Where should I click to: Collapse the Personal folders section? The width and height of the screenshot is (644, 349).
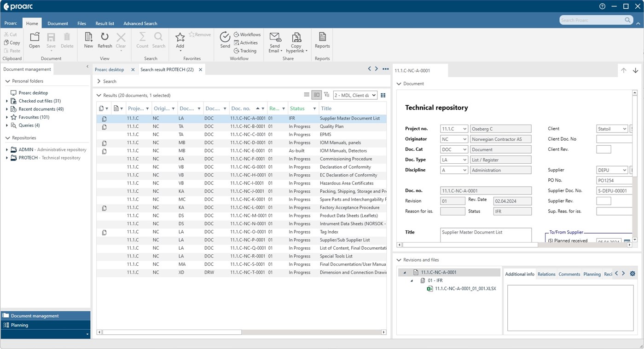(x=7, y=80)
